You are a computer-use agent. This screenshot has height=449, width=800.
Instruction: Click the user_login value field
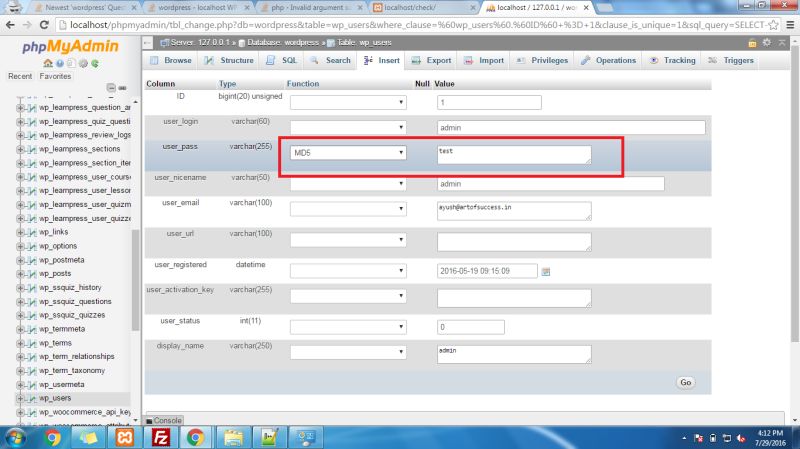pyautogui.click(x=571, y=128)
